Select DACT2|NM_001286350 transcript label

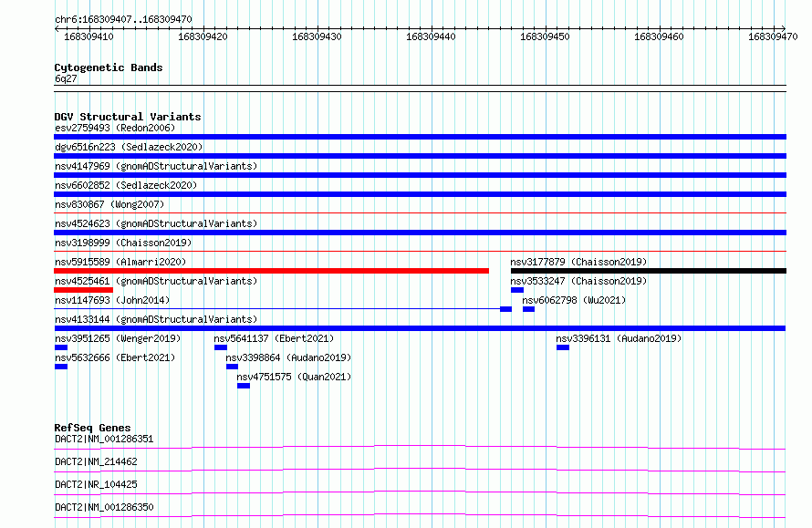click(104, 507)
